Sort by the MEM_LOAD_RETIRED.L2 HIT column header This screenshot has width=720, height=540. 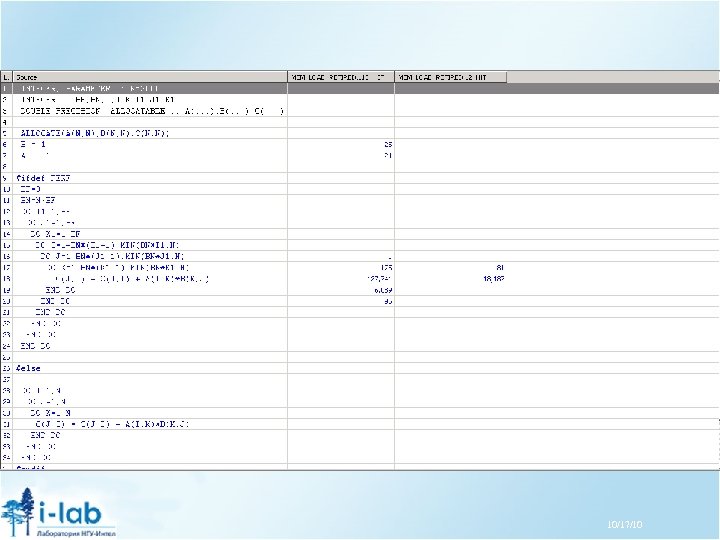pos(450,77)
